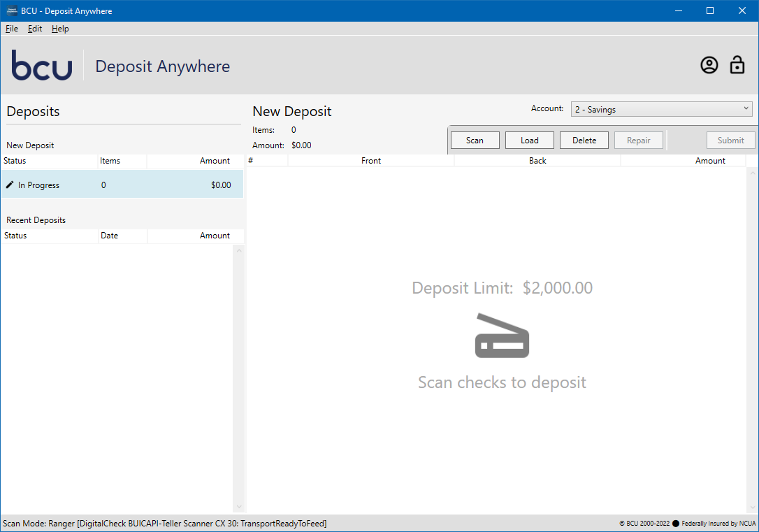
Task: Click the $0.00 amount in In Progress row
Action: pos(221,185)
